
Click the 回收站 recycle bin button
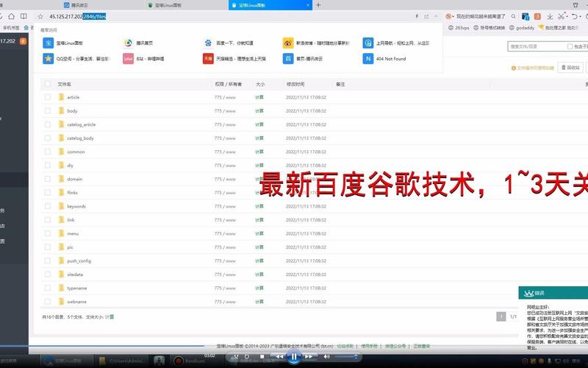click(x=570, y=68)
